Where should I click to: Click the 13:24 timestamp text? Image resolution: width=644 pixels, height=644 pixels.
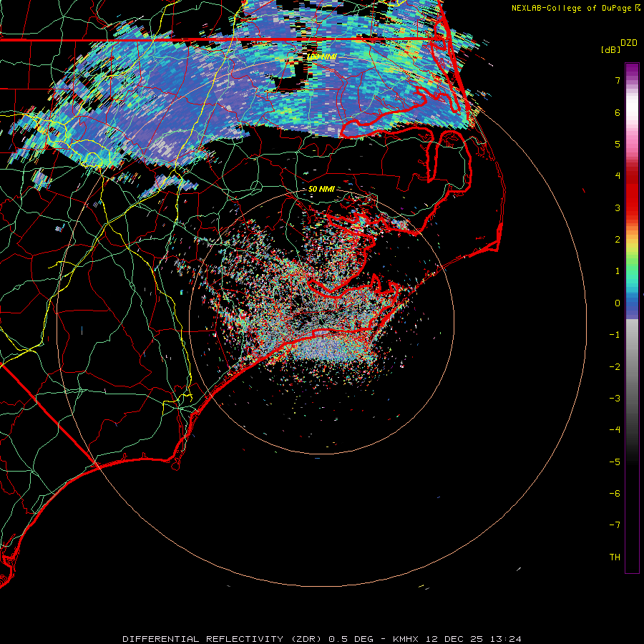tap(507, 639)
